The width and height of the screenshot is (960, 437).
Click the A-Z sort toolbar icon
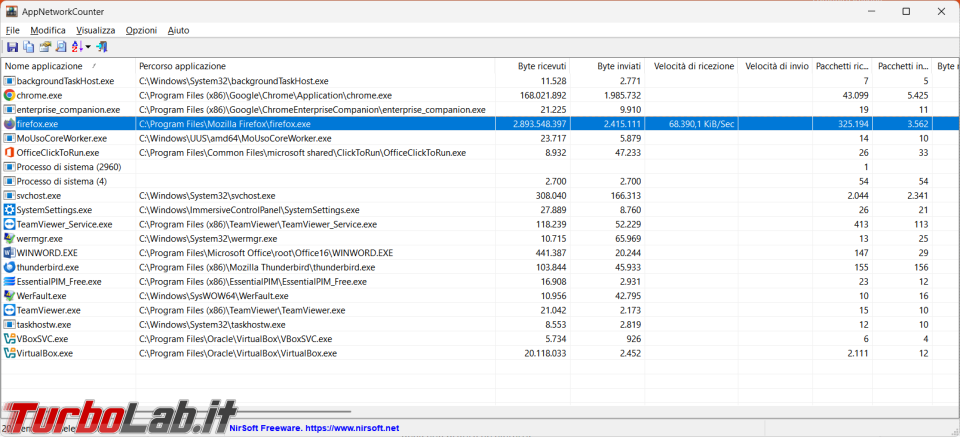(77, 47)
